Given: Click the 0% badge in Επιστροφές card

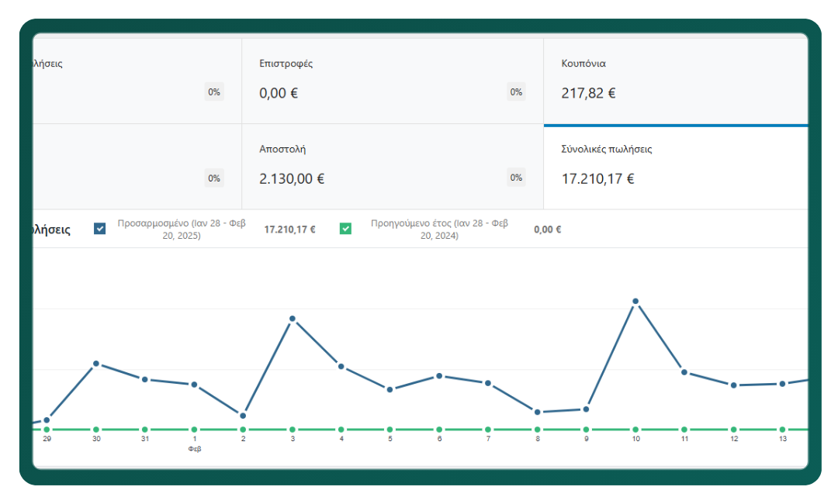Looking at the screenshot, I should [516, 92].
